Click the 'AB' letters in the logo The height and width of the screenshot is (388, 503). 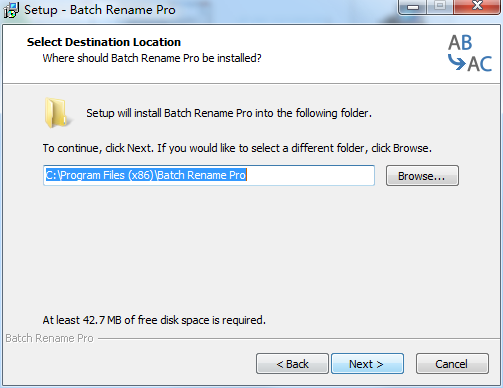[x=460, y=43]
